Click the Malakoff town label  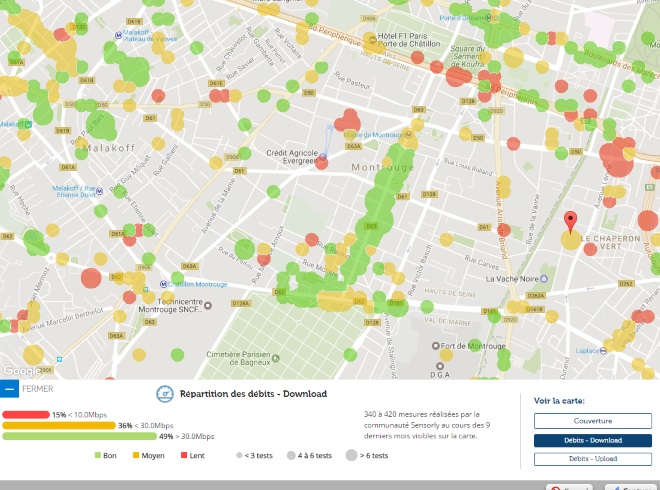pos(109,148)
